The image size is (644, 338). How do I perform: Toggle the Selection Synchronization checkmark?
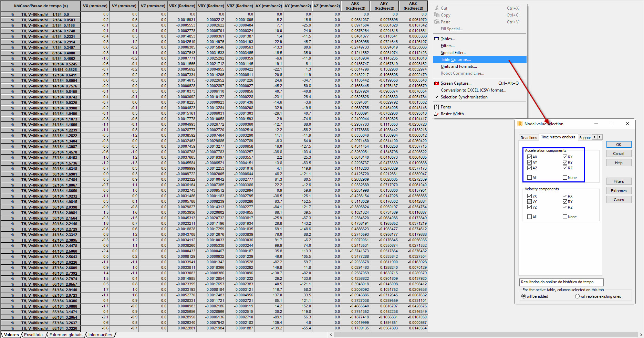click(x=437, y=97)
